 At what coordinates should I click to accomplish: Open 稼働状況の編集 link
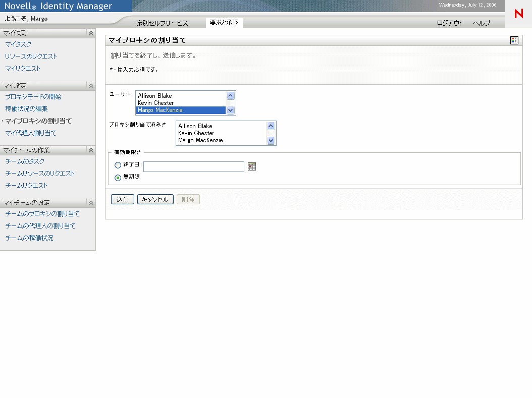click(x=26, y=109)
